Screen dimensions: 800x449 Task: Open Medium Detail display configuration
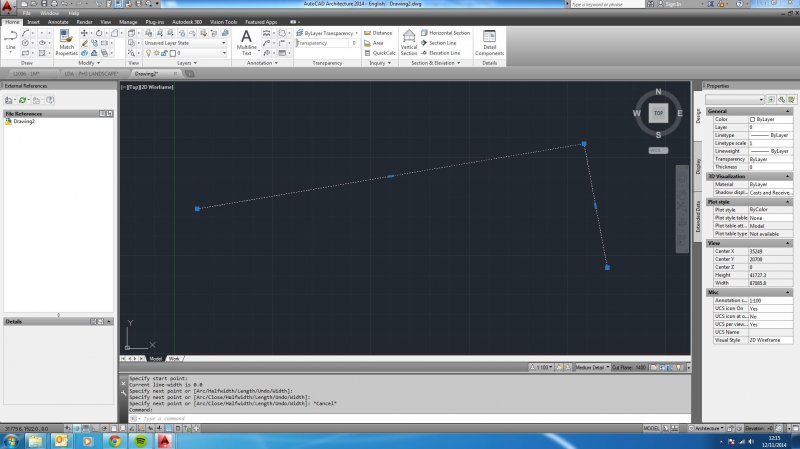tap(592, 367)
